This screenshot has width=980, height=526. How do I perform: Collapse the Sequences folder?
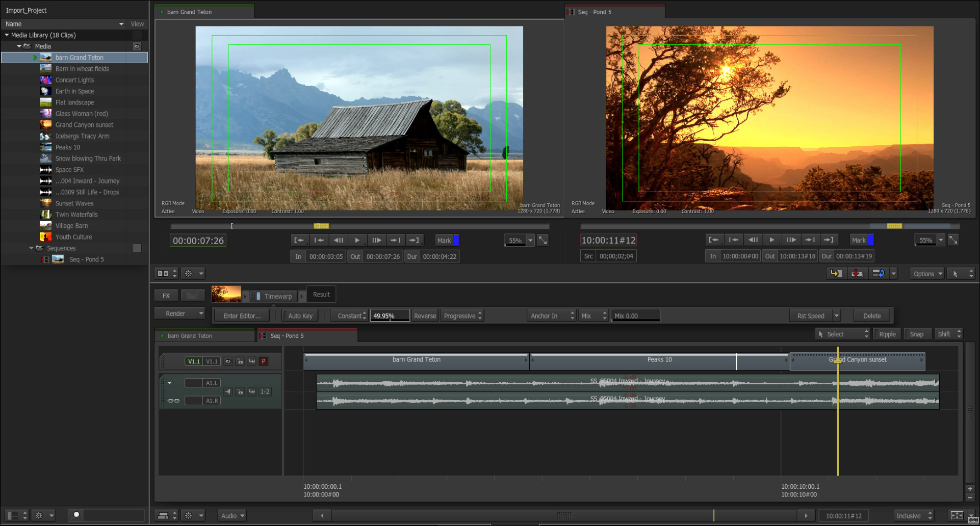[x=31, y=248]
